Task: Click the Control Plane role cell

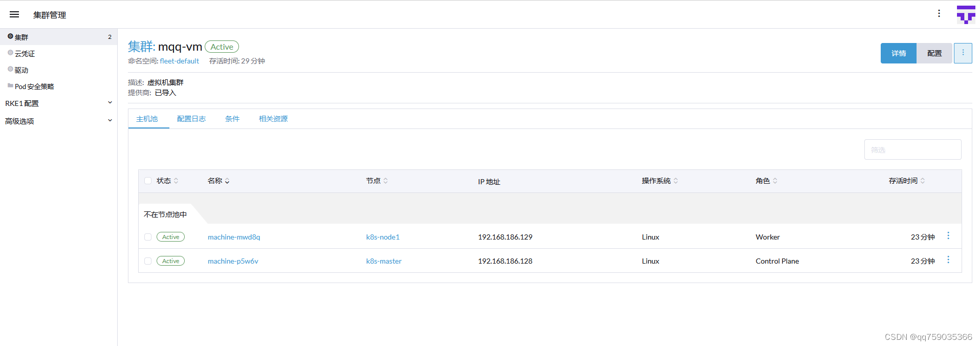Action: pyautogui.click(x=777, y=261)
